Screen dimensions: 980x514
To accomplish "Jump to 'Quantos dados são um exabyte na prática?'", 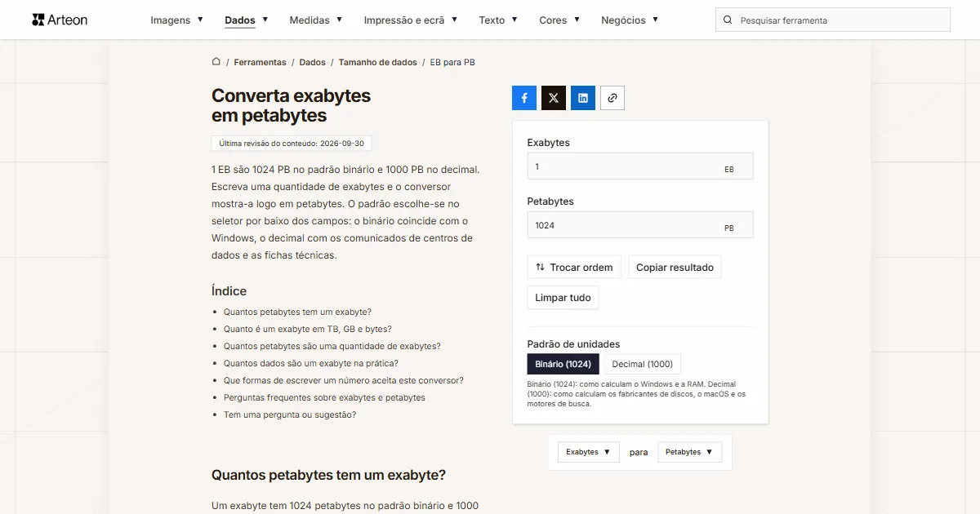I will click(311, 363).
